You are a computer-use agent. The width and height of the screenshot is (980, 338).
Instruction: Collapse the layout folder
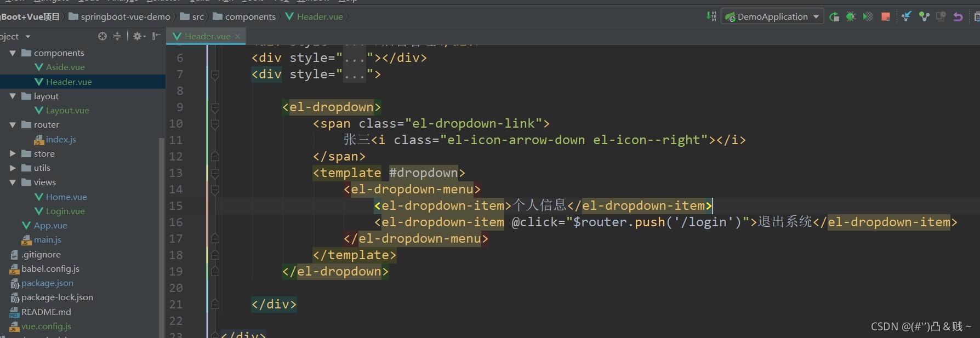click(13, 96)
